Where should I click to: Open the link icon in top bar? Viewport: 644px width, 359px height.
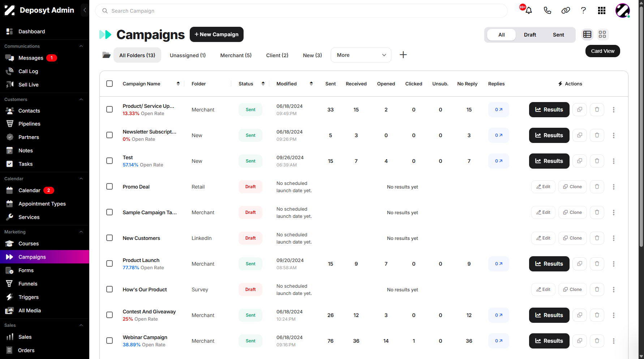click(x=566, y=10)
